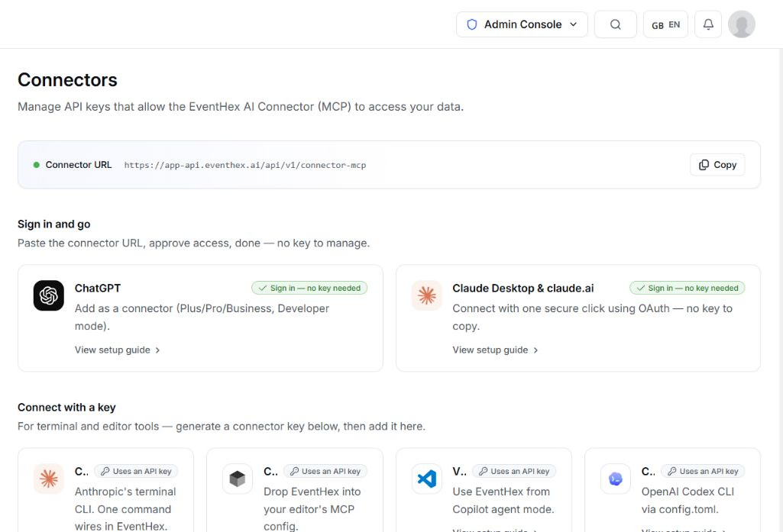Click the Claude Code starburst icon in key section
783x532 pixels.
click(48, 479)
